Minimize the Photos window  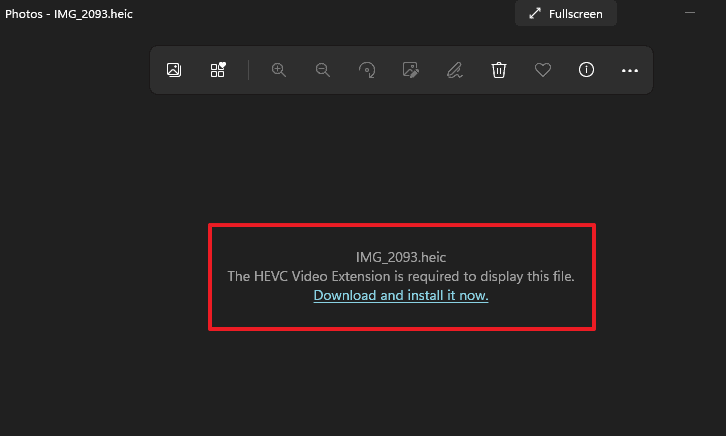pos(690,13)
